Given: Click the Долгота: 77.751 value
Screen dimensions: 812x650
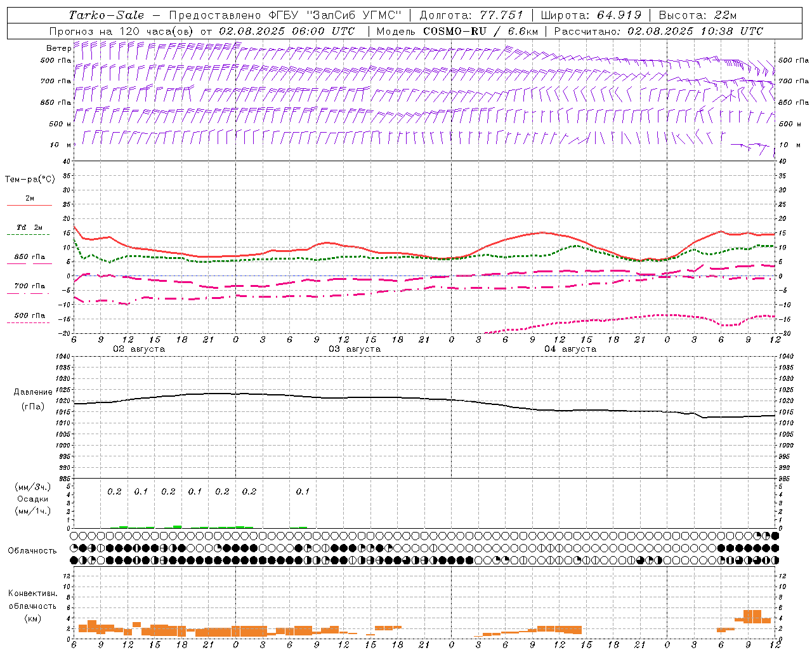Looking at the screenshot, I should tap(471, 15).
